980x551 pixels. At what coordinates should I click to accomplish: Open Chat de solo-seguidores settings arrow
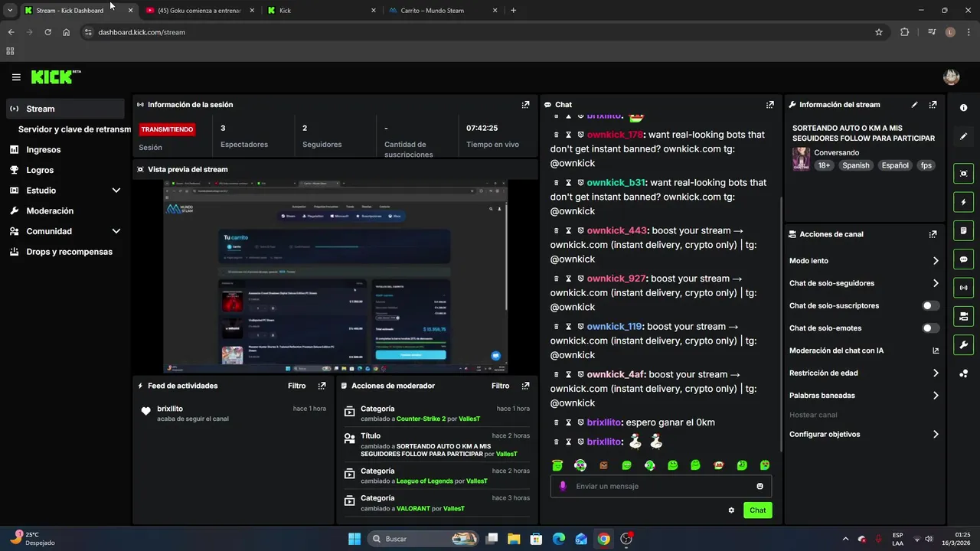pos(936,283)
